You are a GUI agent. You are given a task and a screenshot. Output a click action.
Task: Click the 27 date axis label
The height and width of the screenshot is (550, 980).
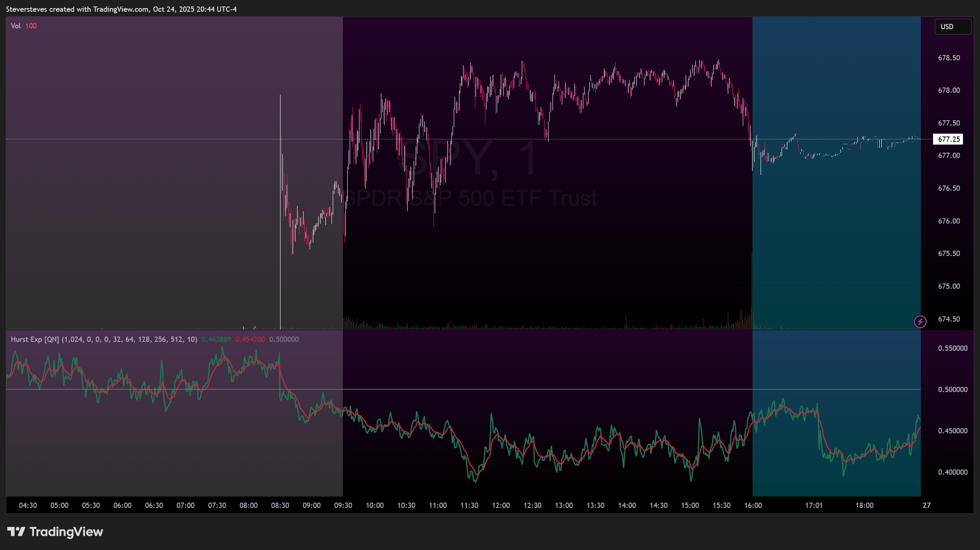[927, 505]
